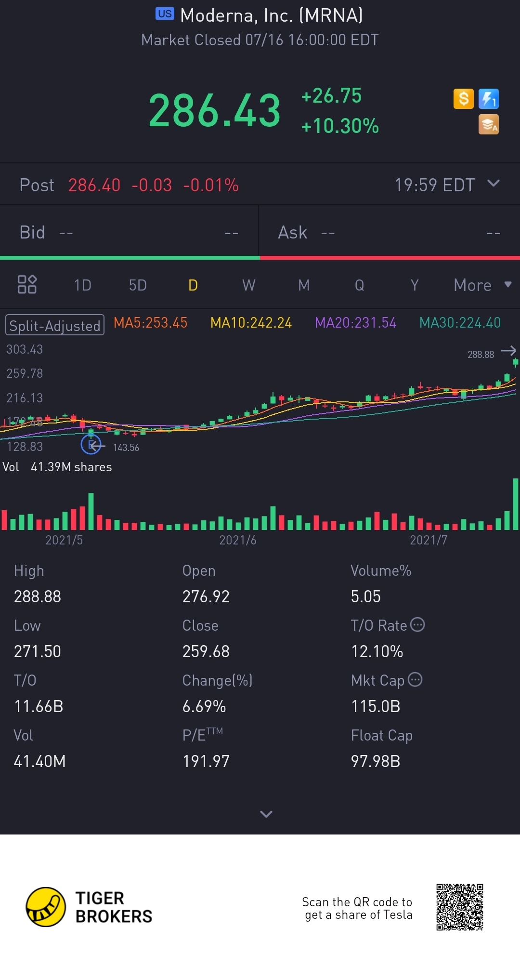Tap the Open 276.92 value
This screenshot has width=520, height=980.
pyautogui.click(x=206, y=596)
